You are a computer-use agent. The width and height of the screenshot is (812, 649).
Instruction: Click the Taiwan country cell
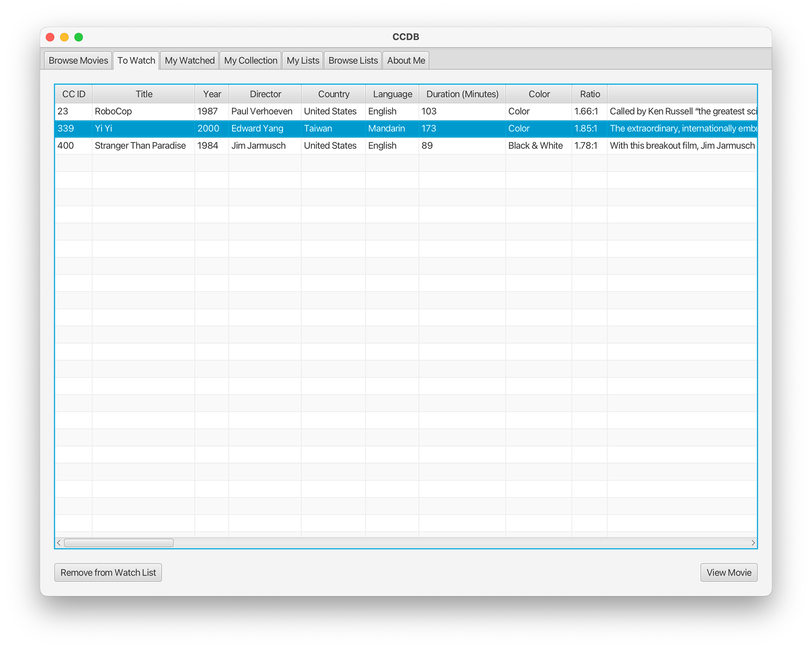[334, 129]
